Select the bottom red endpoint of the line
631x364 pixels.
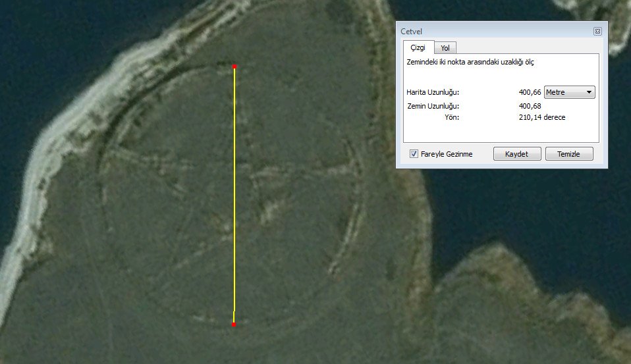tap(234, 324)
